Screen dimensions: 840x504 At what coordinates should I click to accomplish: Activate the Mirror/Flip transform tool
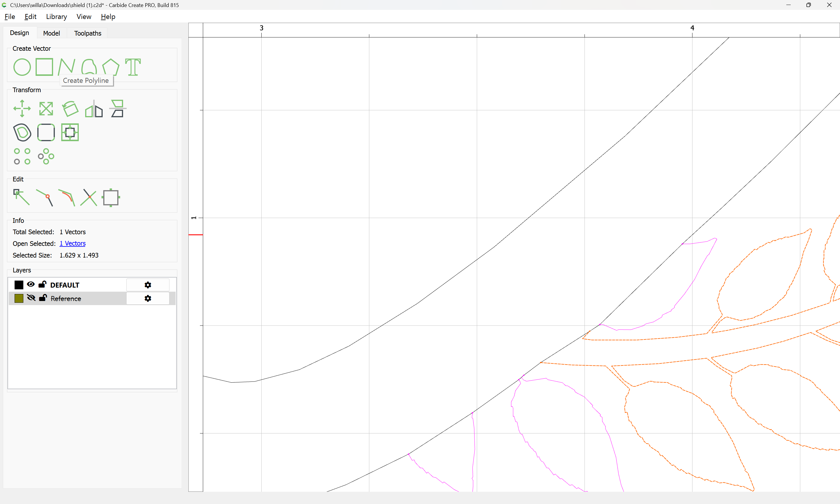(x=94, y=109)
